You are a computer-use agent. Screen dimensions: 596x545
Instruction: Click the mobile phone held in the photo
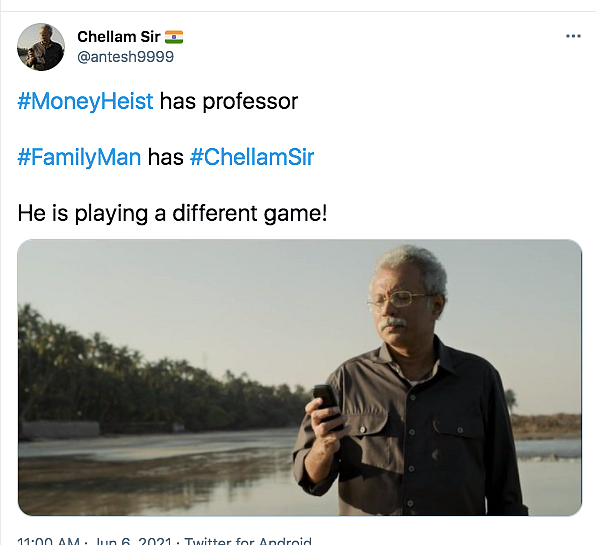pos(328,406)
